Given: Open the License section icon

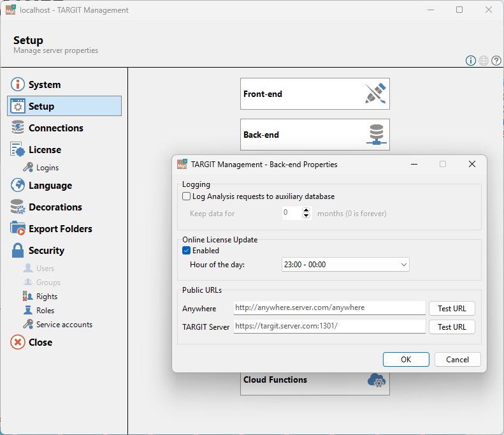Looking at the screenshot, I should pyautogui.click(x=18, y=150).
